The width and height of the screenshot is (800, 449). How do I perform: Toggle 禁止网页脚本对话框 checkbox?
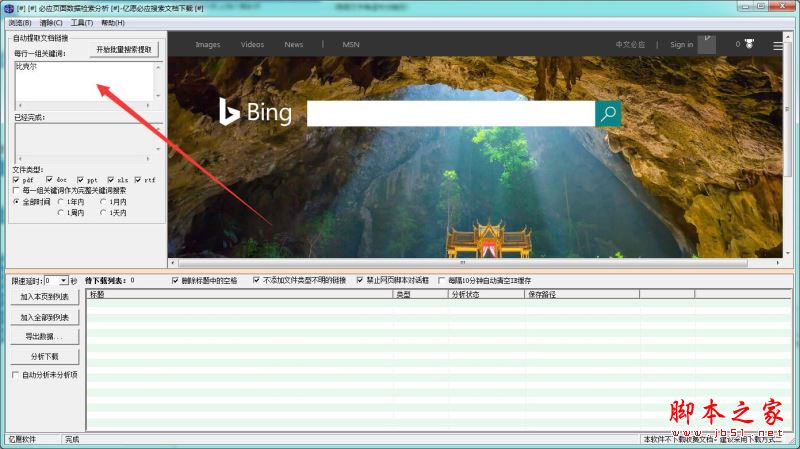tap(360, 280)
